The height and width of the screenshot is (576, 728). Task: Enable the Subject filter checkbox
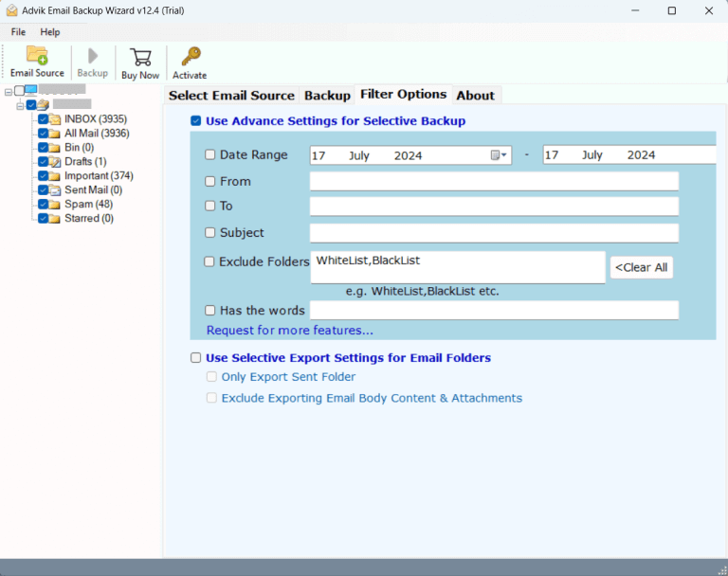[x=210, y=232]
